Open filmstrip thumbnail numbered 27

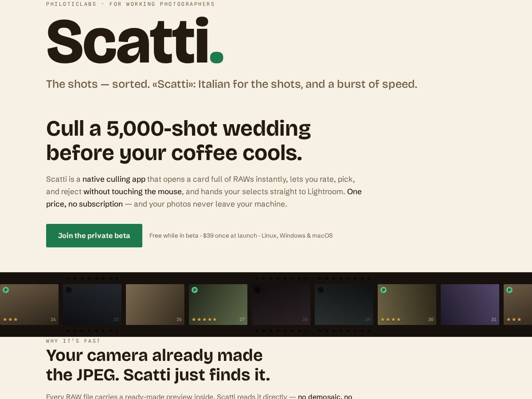tap(218, 305)
